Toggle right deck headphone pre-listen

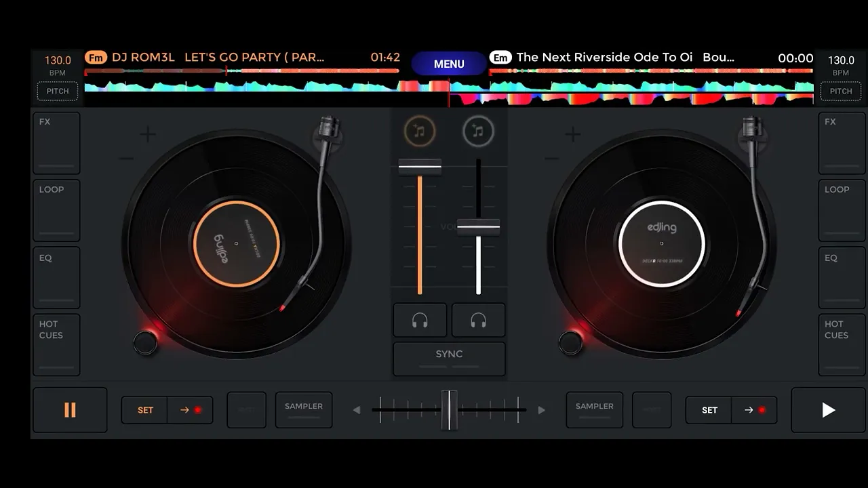click(x=478, y=320)
